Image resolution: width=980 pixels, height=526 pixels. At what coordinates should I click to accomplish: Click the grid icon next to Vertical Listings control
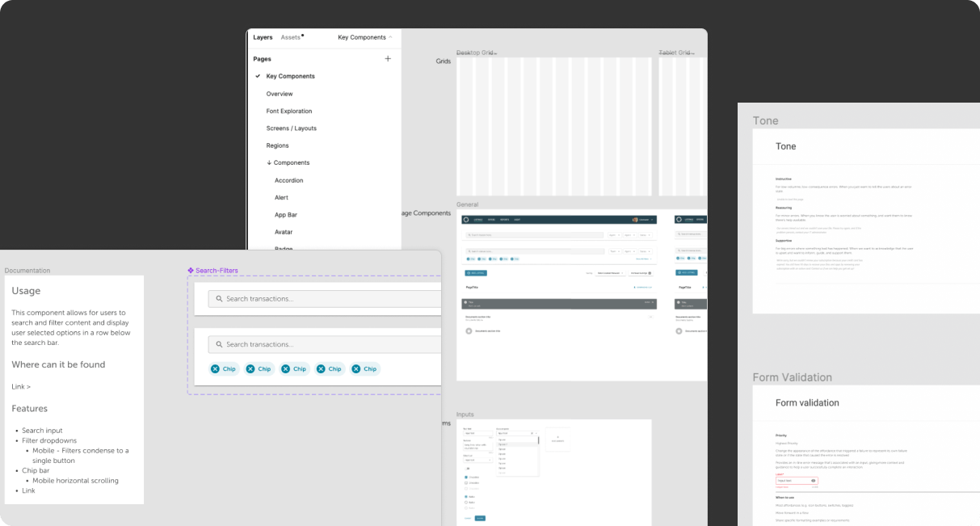650,273
